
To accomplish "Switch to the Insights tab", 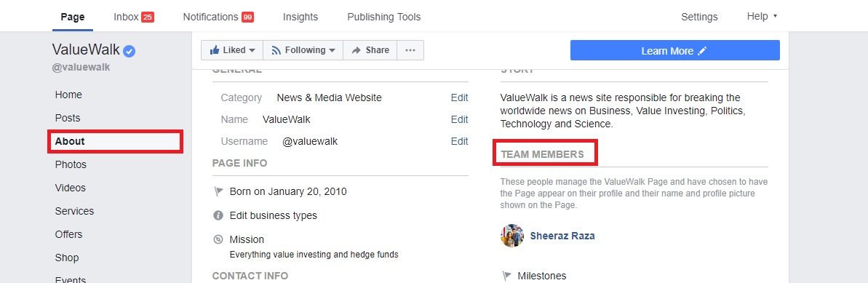I will (x=300, y=17).
